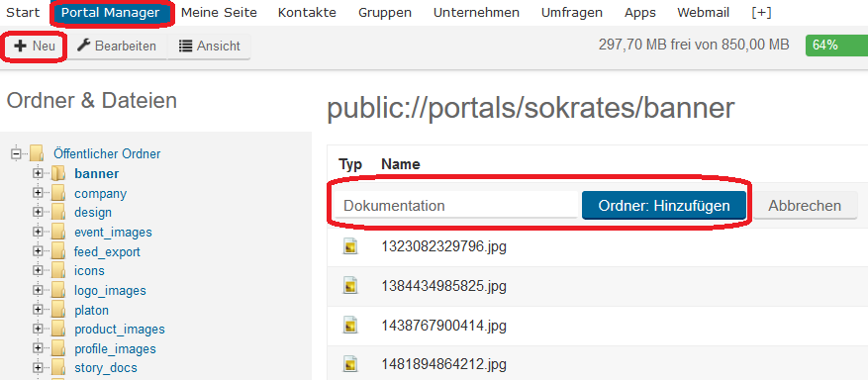The width and height of the screenshot is (868, 380).
Task: Click the design folder icon
Action: (x=58, y=212)
